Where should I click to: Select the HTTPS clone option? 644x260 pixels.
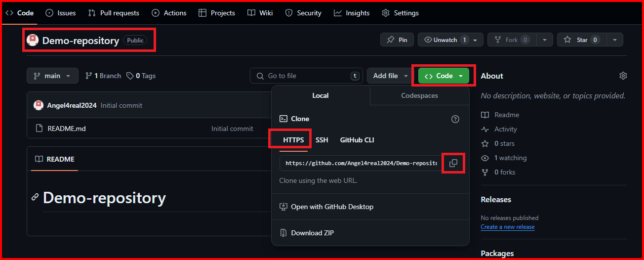click(x=293, y=140)
